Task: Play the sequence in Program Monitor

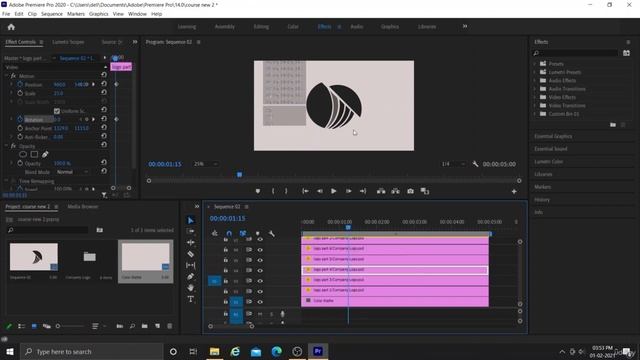Action: pos(333,191)
